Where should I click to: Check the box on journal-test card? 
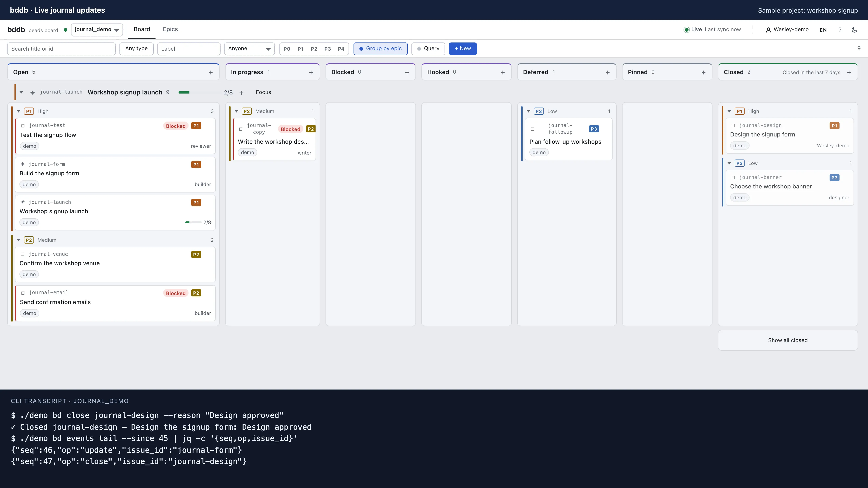click(23, 126)
